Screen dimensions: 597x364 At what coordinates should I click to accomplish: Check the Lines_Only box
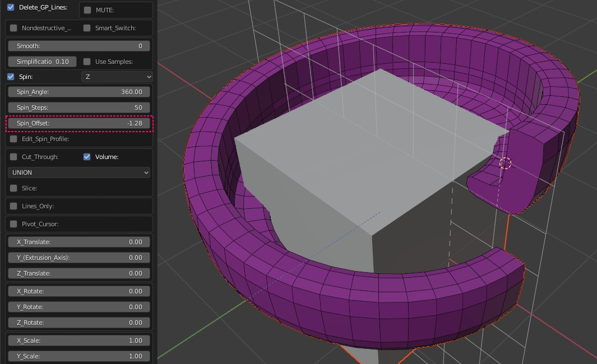(13, 206)
